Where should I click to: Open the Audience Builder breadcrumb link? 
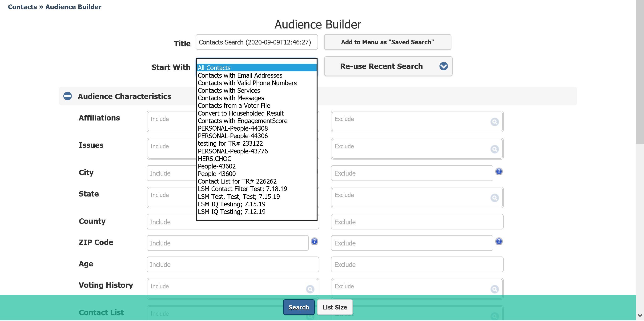click(73, 7)
